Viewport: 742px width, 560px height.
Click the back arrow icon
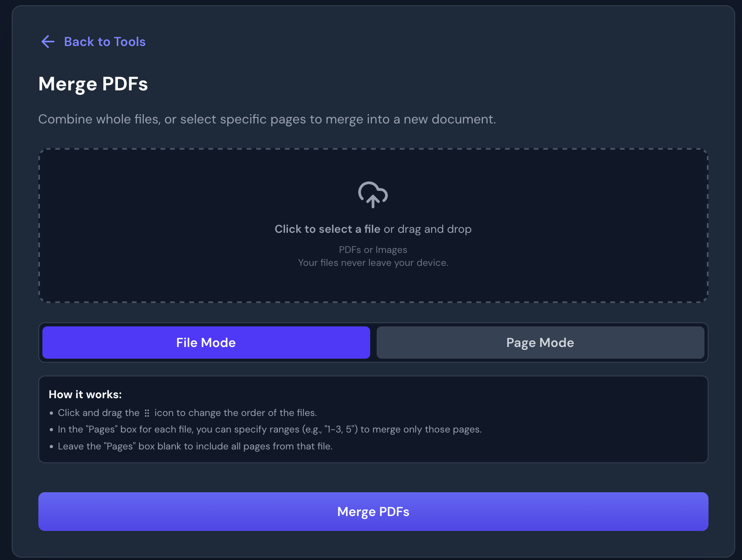[x=48, y=42]
